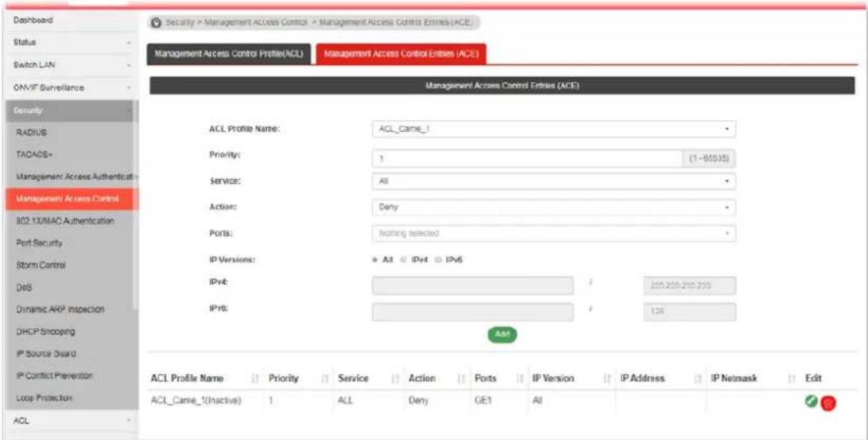Sort table by Service column arrows

pos(395,379)
